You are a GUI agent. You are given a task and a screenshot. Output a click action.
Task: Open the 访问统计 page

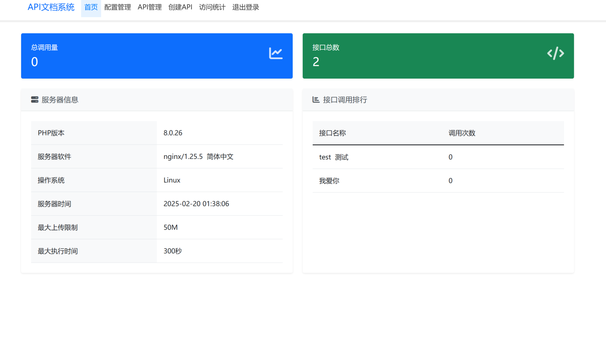coord(212,7)
